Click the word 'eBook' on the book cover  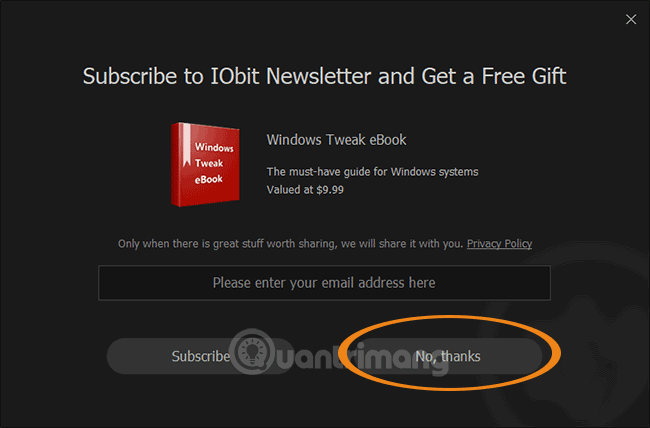click(209, 180)
